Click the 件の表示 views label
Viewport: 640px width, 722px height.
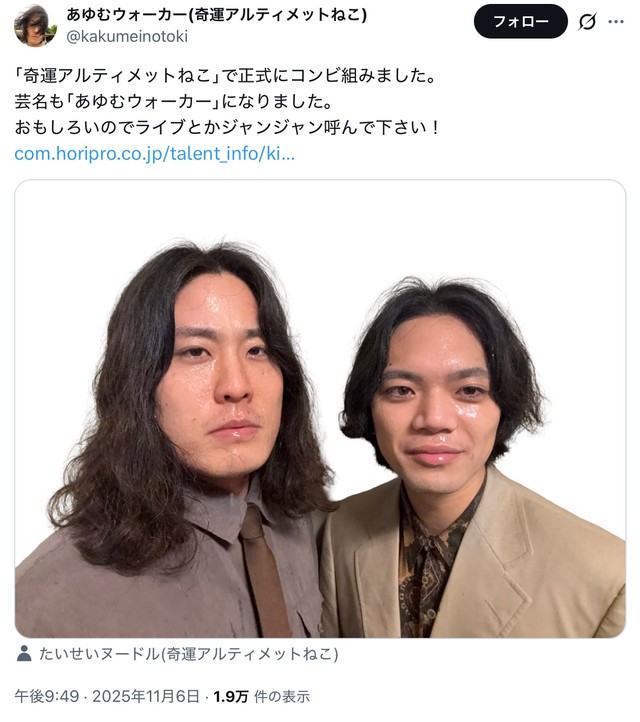click(282, 696)
